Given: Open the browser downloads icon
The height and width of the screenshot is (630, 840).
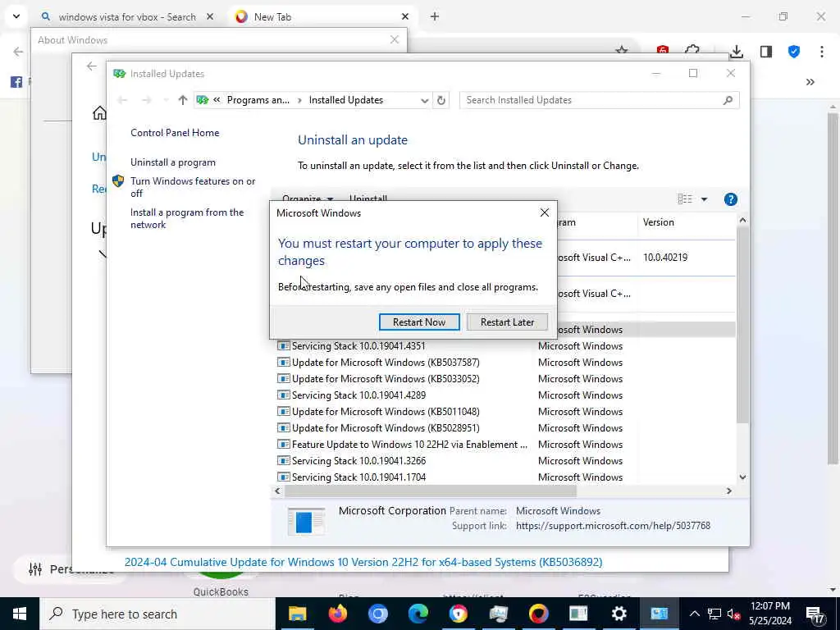Looking at the screenshot, I should (x=737, y=52).
